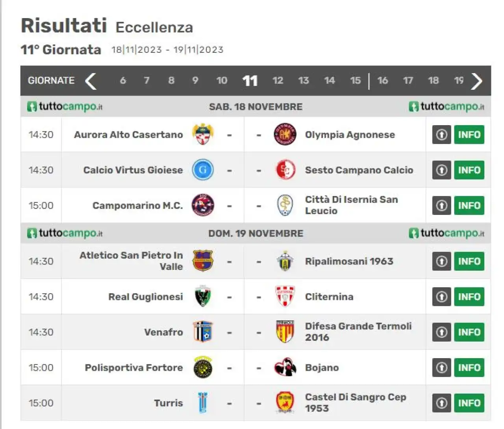The width and height of the screenshot is (504, 429).
Task: Click the Turris team crest
Action: (x=203, y=403)
